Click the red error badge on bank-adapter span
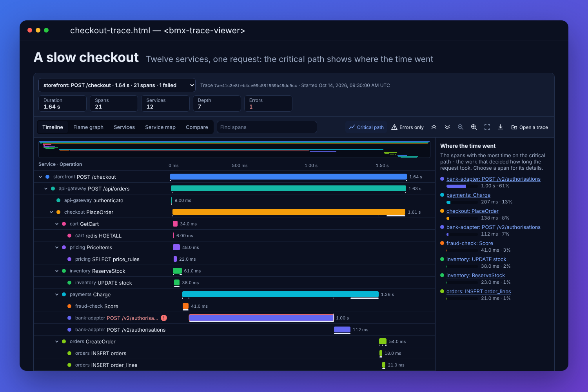Viewport: 588px width, 392px height. click(164, 318)
